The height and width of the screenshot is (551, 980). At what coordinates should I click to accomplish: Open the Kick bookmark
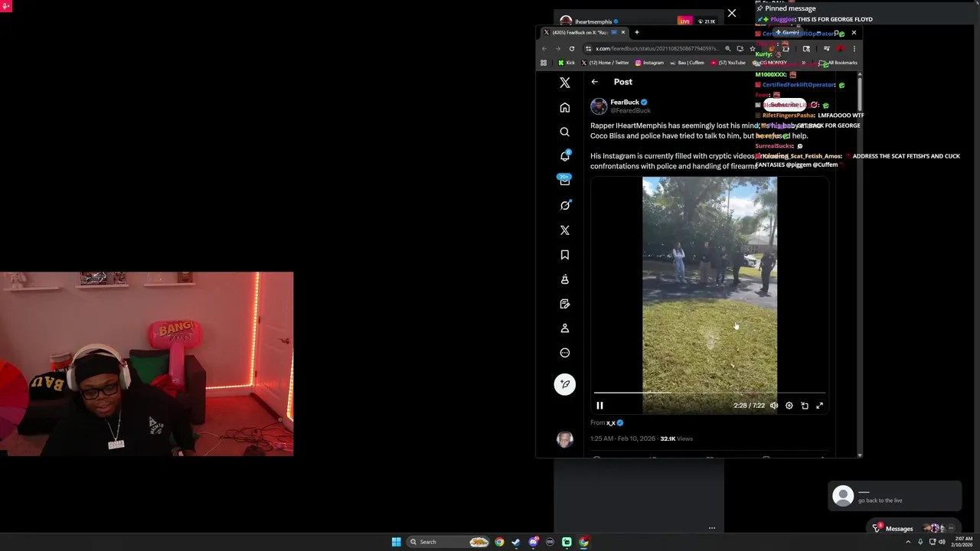click(x=567, y=63)
